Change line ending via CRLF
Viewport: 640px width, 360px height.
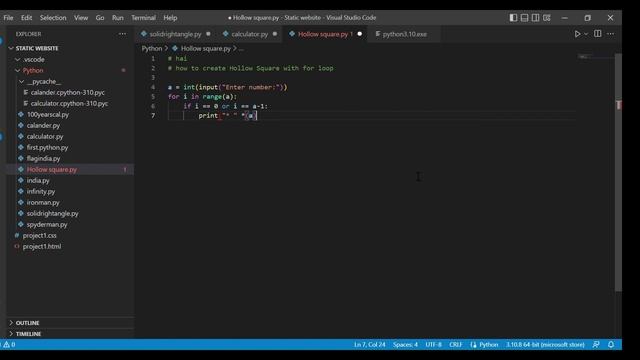click(456, 345)
